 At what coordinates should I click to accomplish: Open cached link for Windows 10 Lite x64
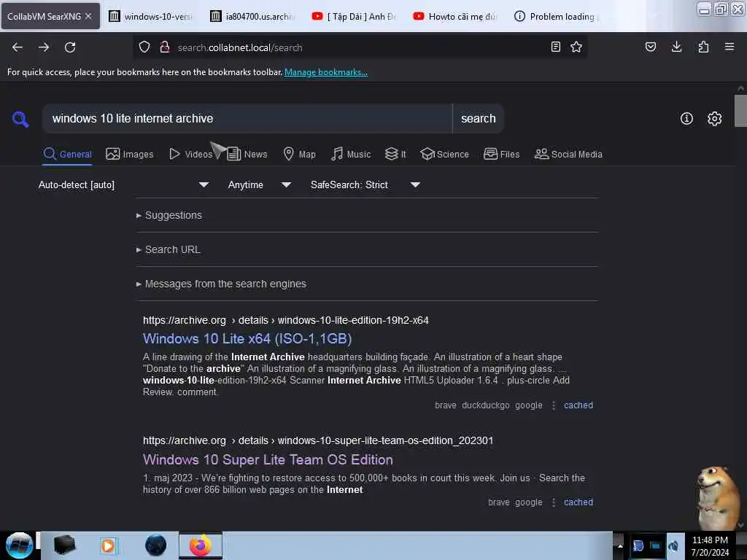(x=578, y=405)
